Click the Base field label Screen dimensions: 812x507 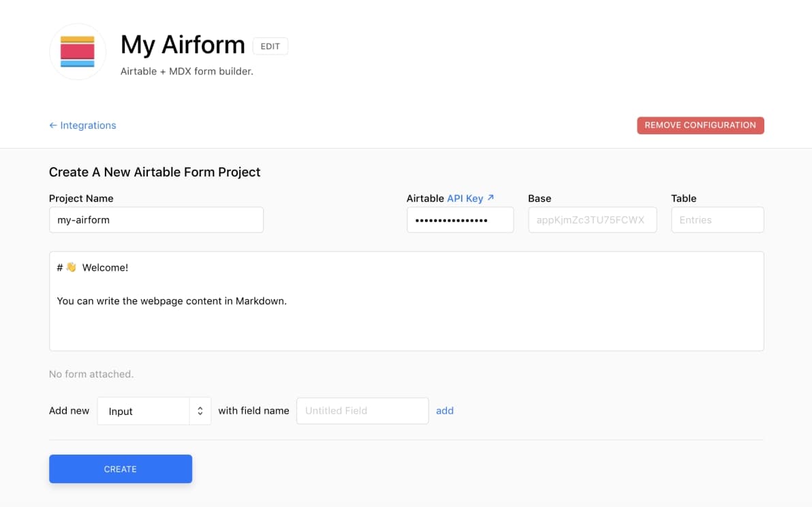click(x=540, y=198)
